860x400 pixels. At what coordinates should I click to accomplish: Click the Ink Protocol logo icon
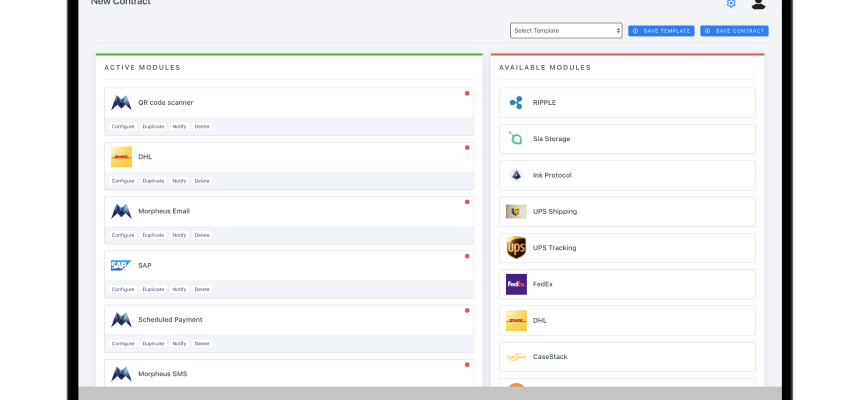516,175
